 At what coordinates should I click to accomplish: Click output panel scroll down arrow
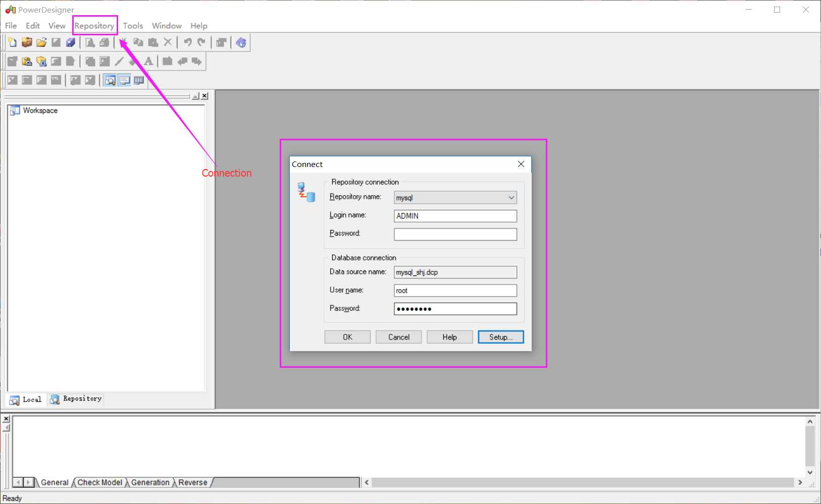810,473
